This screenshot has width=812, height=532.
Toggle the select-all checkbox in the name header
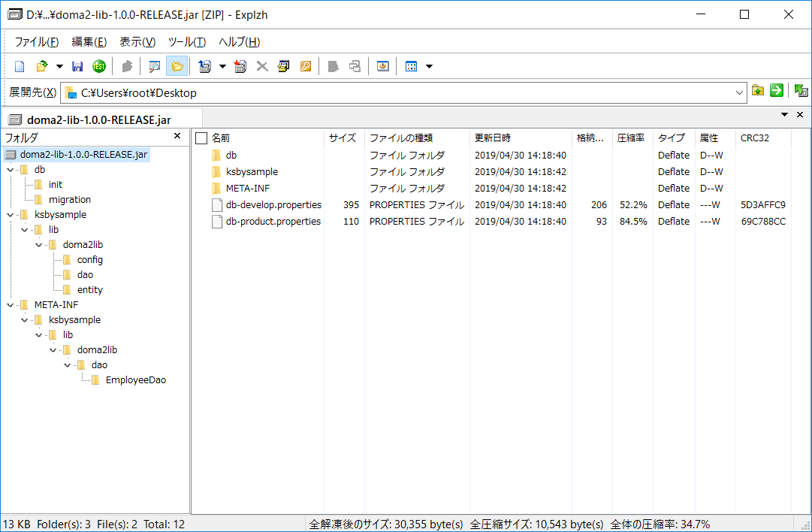[x=200, y=138]
